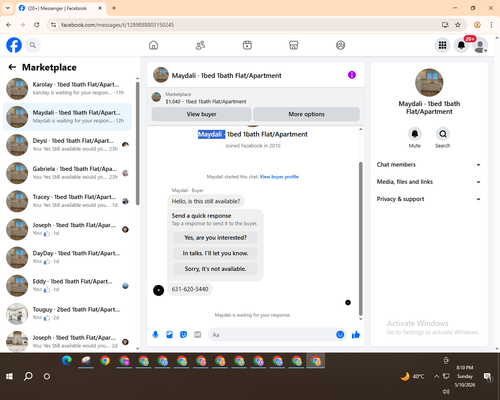The height and width of the screenshot is (400, 500).
Task: Open a new browser tab with plus
Action: coord(114,8)
